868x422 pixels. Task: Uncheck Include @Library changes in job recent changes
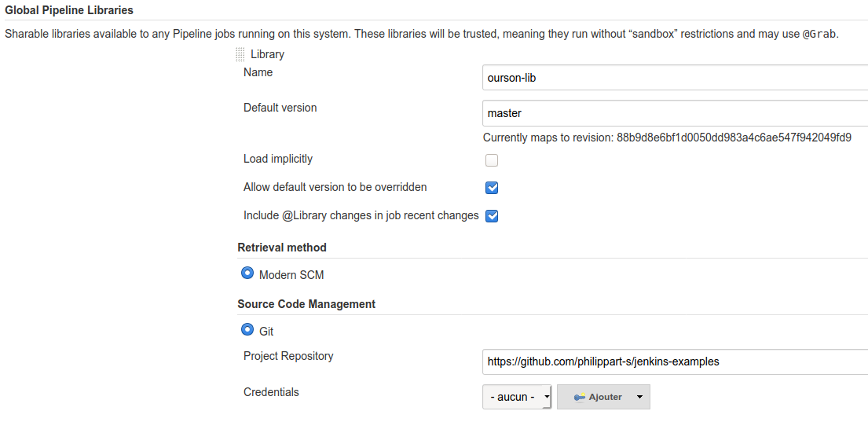point(492,216)
